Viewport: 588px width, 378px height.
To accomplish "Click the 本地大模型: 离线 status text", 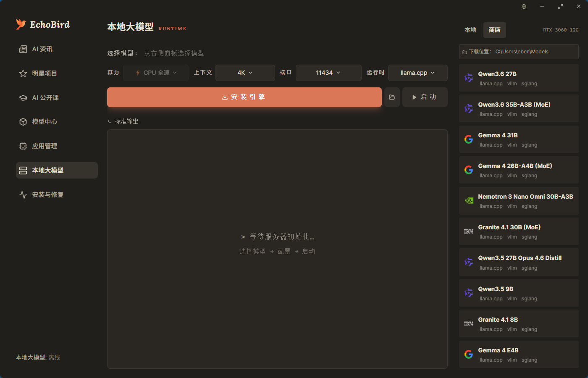I will (38, 357).
